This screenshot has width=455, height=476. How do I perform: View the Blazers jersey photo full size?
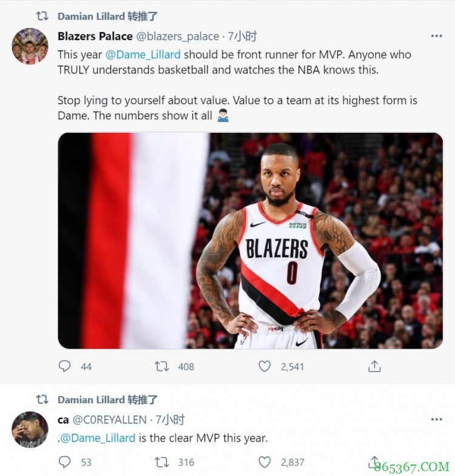[251, 241]
